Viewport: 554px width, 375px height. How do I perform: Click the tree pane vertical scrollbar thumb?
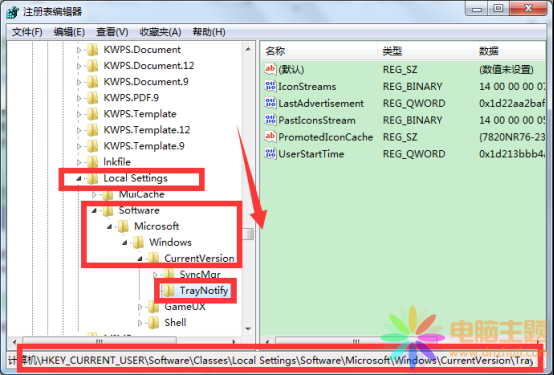click(x=248, y=234)
